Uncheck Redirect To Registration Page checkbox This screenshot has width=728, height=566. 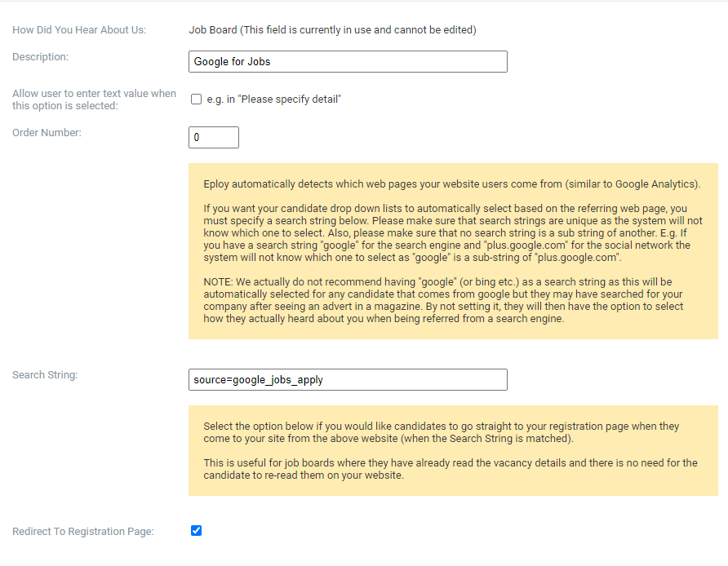point(197,531)
